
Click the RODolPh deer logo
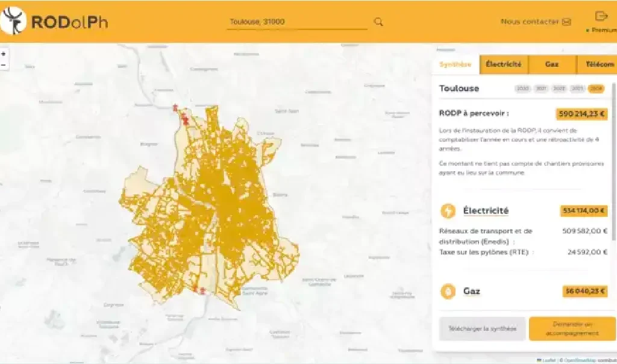13,22
